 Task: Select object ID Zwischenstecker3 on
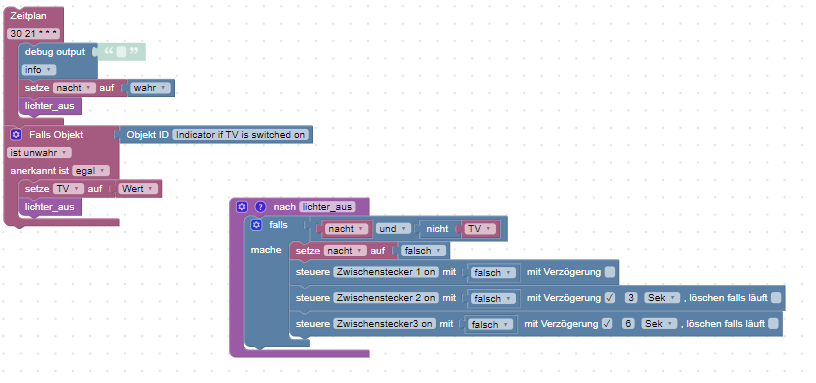384,324
